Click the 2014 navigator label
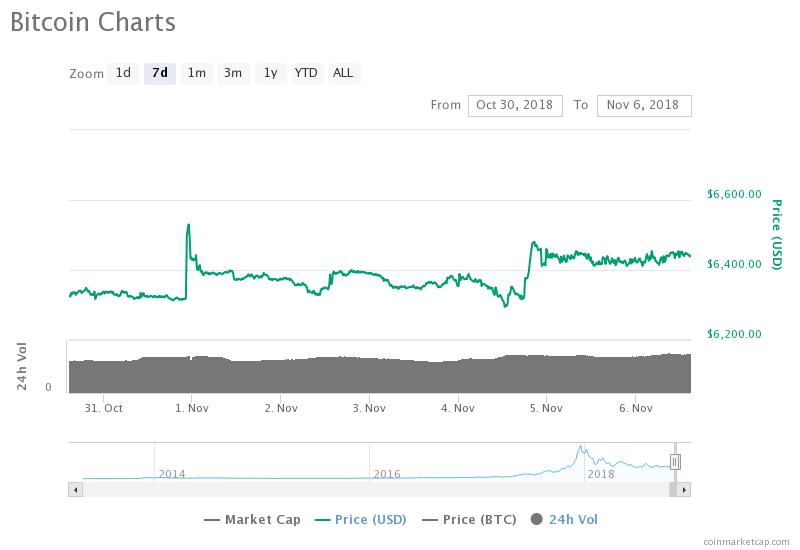 pyautogui.click(x=172, y=474)
